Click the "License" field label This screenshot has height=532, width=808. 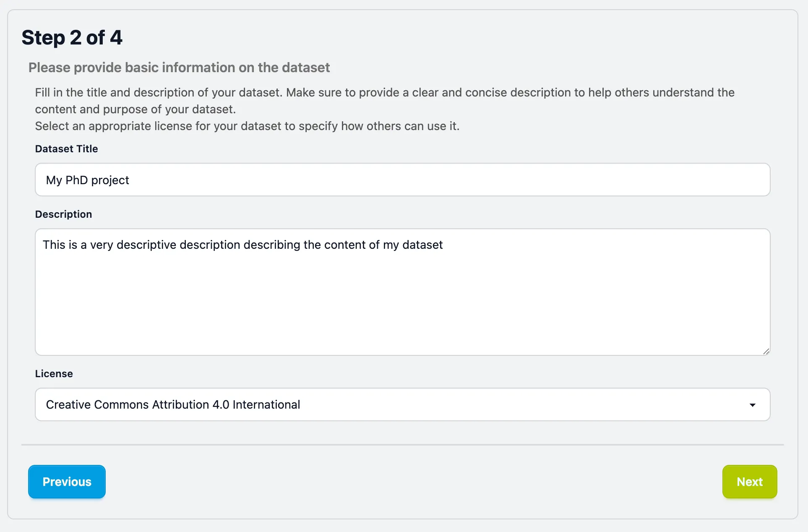[54, 374]
